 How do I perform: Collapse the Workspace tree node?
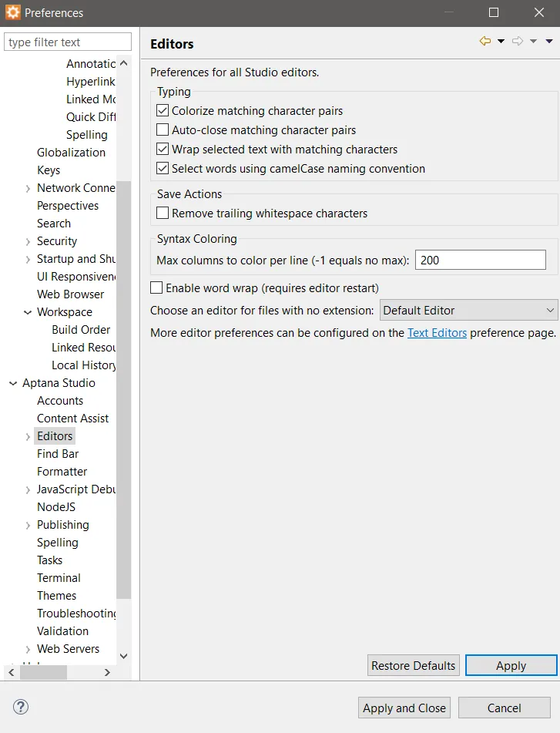28,312
